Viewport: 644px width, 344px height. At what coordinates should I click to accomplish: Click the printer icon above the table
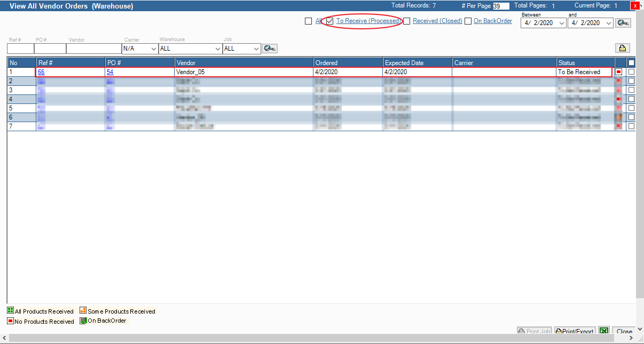click(623, 48)
